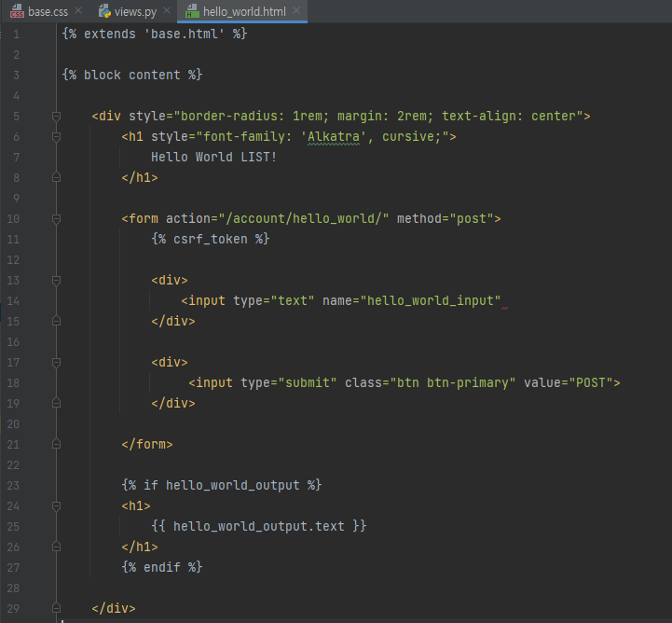Switch to the base.css tab
The image size is (672, 623).
(x=48, y=11)
